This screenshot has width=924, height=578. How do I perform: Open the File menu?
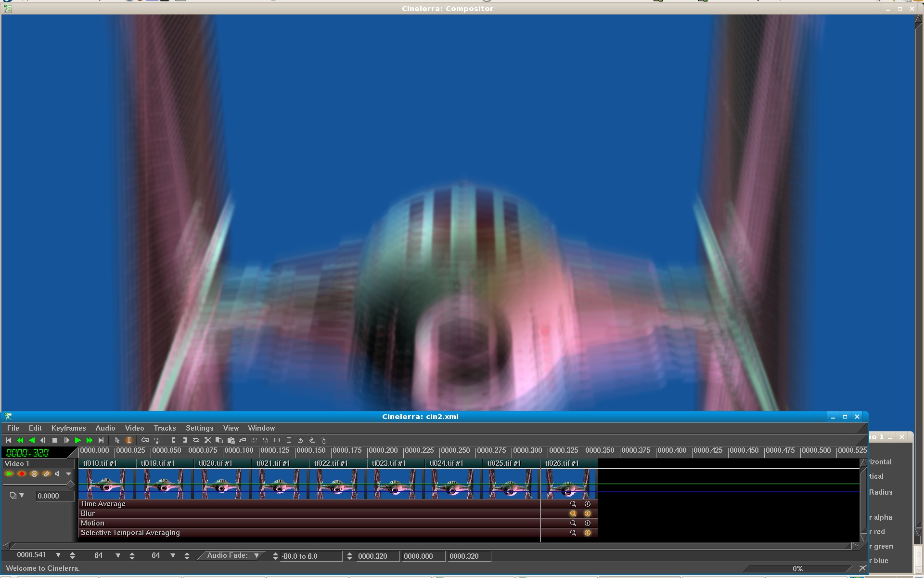[x=13, y=428]
